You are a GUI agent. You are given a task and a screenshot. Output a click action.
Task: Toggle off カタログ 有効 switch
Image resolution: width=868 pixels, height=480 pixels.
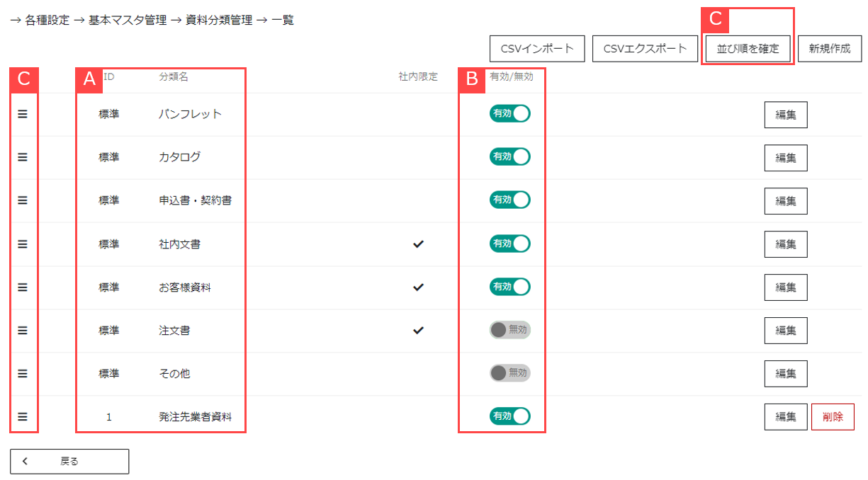tap(509, 157)
